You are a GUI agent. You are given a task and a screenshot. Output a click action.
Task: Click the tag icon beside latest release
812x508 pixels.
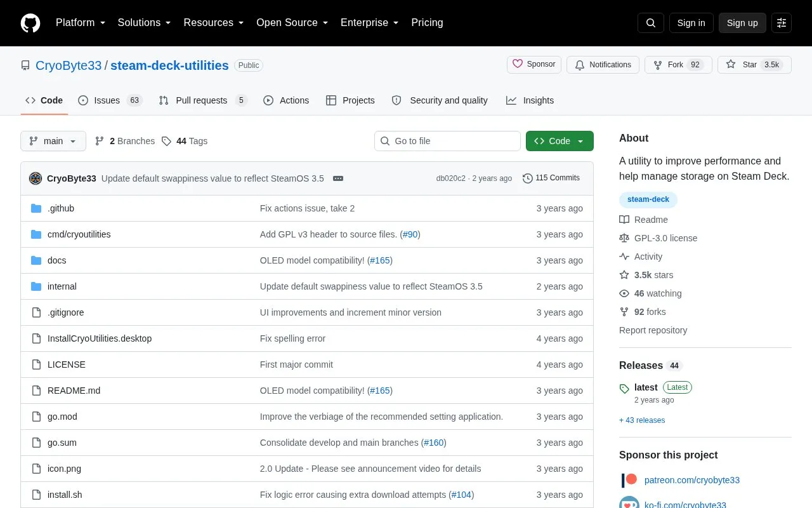(x=624, y=388)
